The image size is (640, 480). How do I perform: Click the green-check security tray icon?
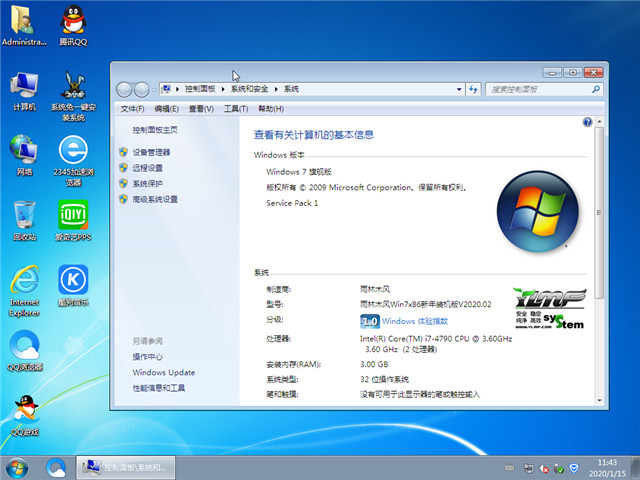click(559, 469)
